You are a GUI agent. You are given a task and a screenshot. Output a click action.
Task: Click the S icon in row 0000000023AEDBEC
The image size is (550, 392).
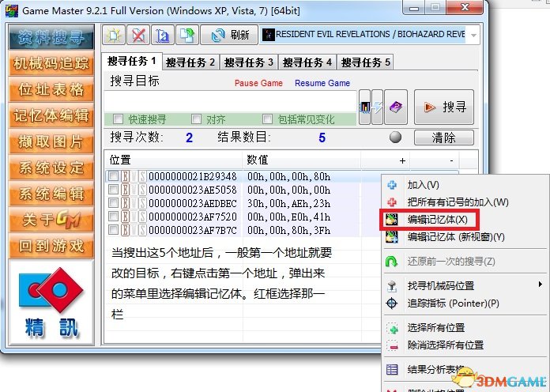(142, 203)
